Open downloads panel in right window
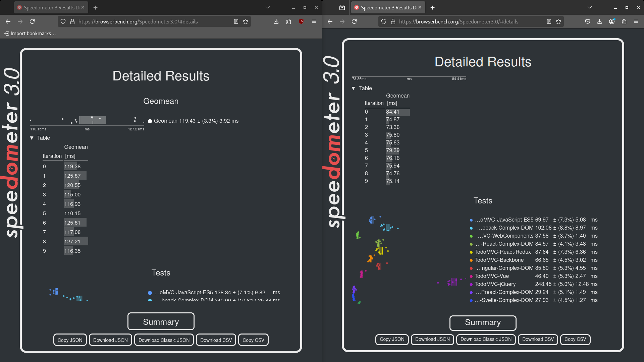Viewport: 644px width, 362px height. click(600, 21)
